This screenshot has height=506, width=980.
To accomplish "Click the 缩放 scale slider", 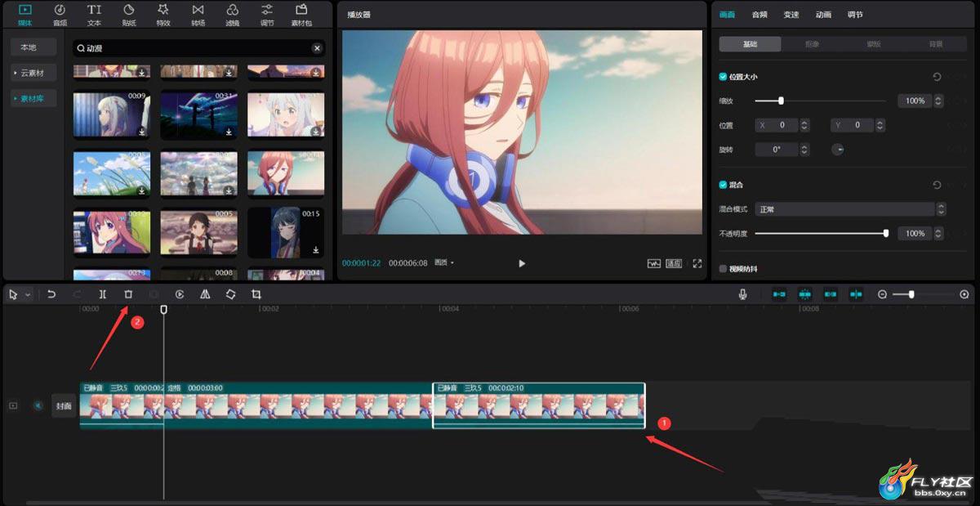I will tap(820, 101).
